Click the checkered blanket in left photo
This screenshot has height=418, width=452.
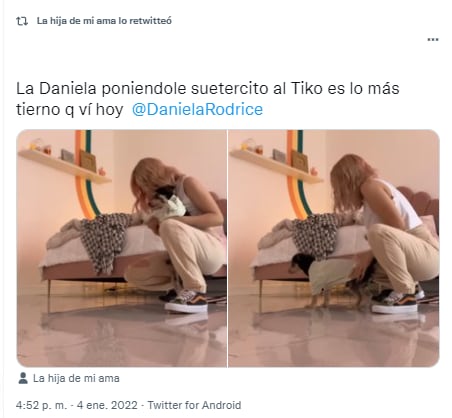106,242
